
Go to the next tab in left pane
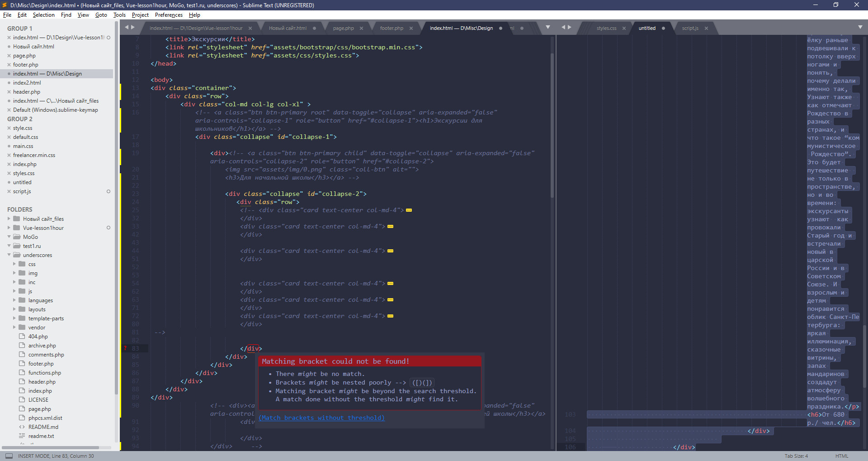click(x=133, y=27)
